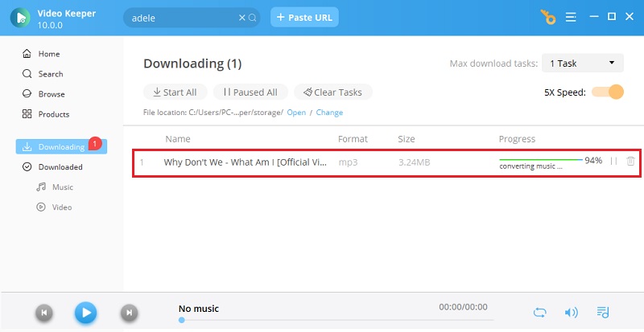Click the Paste URL button
The image size is (644, 332).
tap(304, 17)
